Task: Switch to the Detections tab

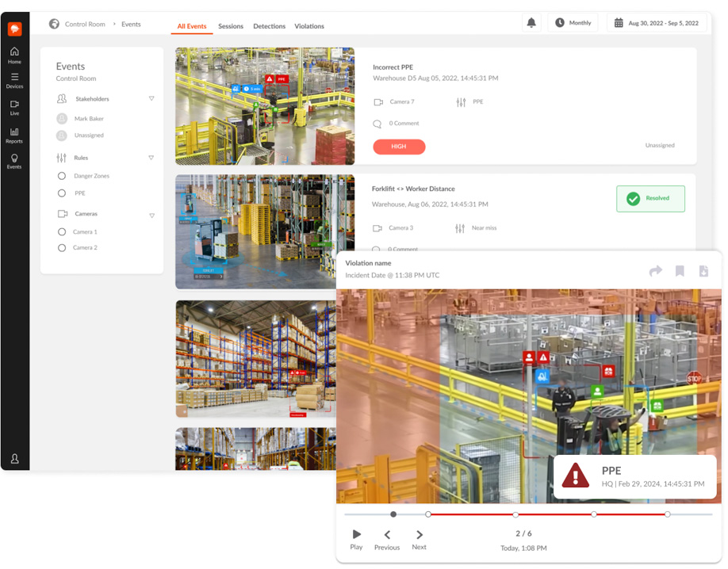Action: pos(269,26)
